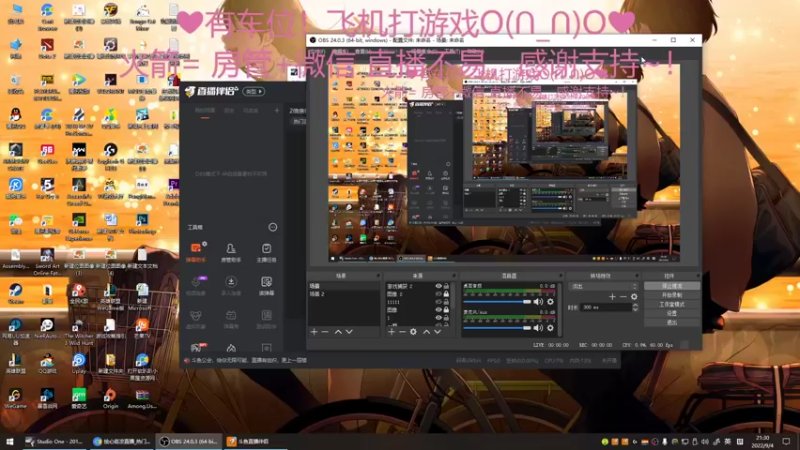Open desktop audio settings gear in mixer

[x=550, y=302]
